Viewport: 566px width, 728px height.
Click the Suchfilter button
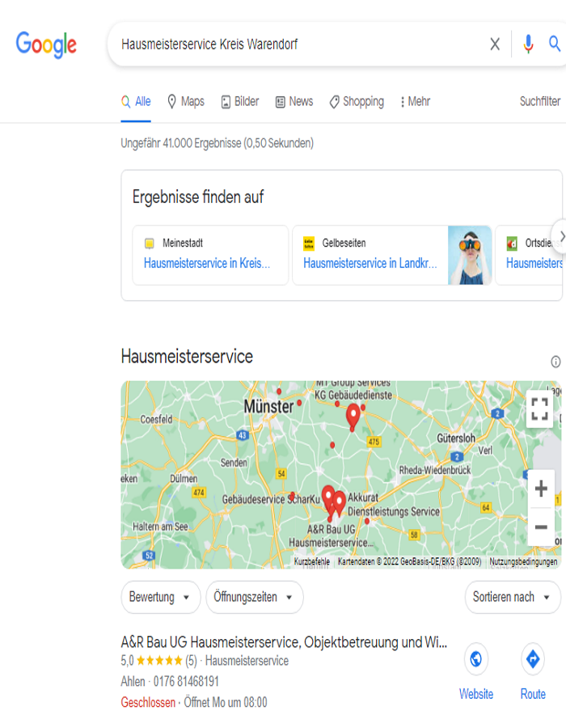click(x=539, y=102)
